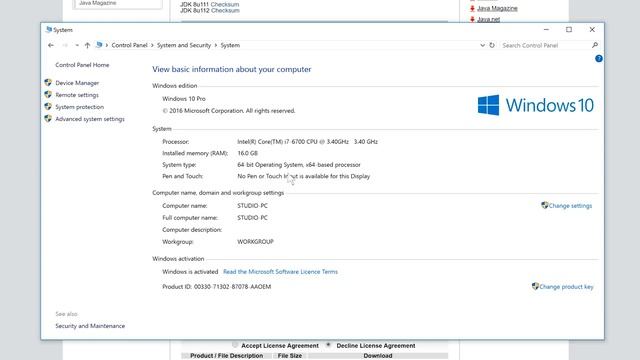Click the forward arrow navigation button

[65, 45]
